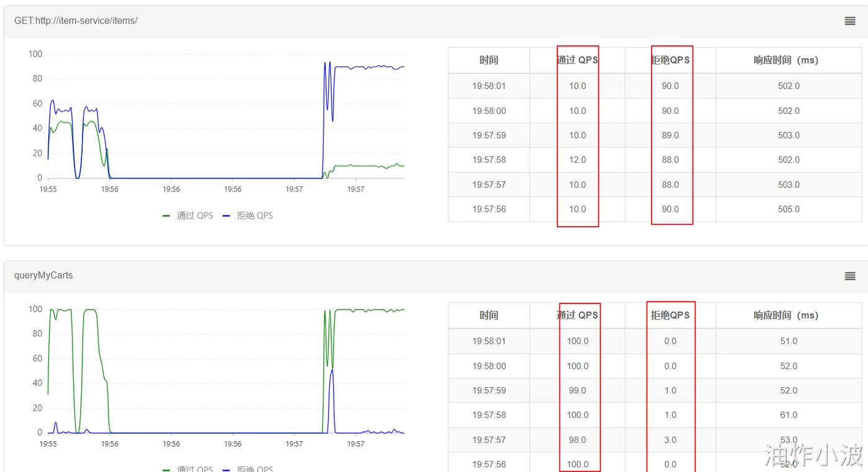
Task: Click the 505.0 response time in the item-service table
Action: 789,209
